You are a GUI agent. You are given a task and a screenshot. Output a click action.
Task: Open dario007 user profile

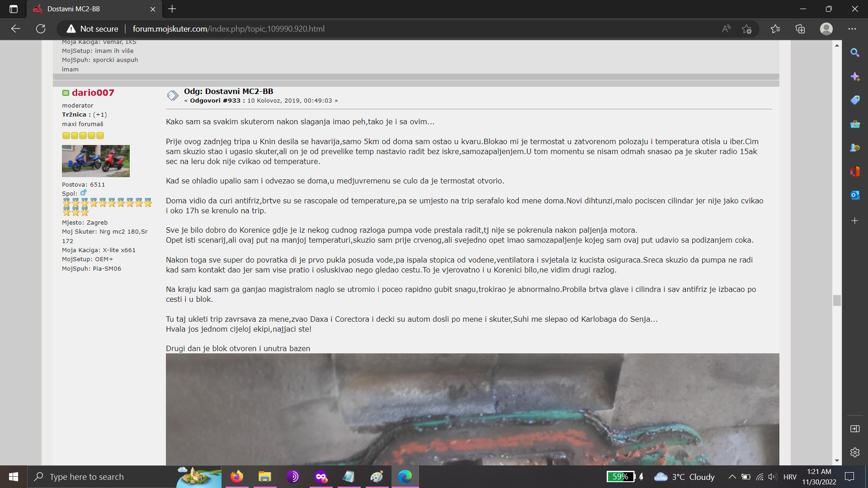point(93,93)
